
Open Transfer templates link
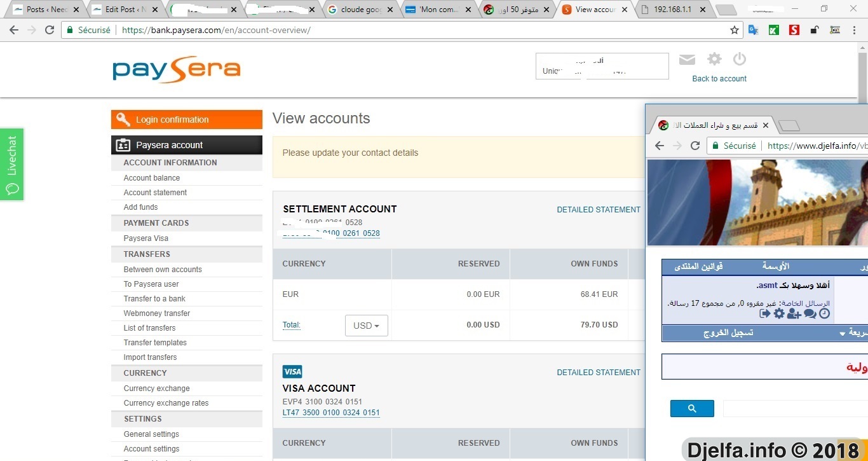click(x=155, y=343)
